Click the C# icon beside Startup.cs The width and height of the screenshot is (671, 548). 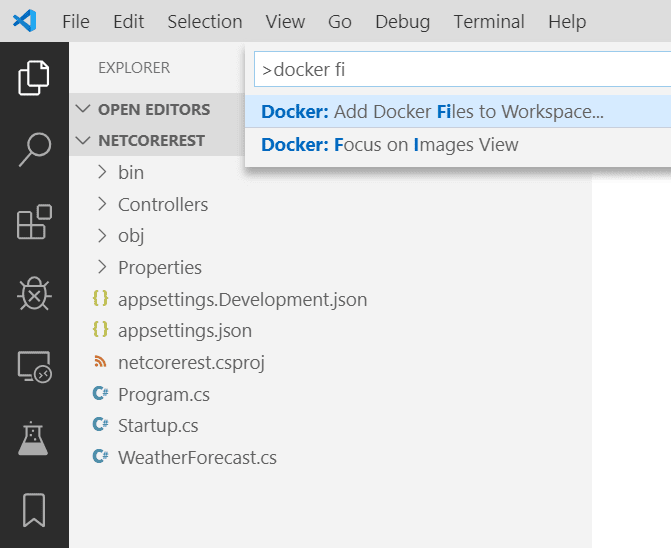[x=101, y=424]
